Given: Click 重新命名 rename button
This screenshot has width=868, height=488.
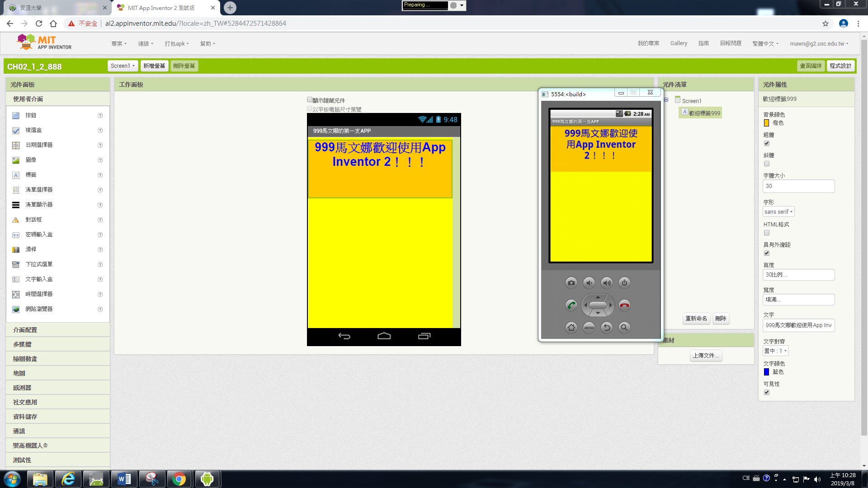Looking at the screenshot, I should click(x=696, y=319).
